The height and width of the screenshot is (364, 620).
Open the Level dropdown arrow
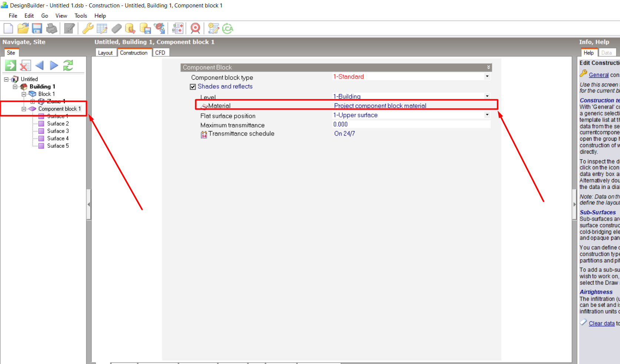coord(487,96)
